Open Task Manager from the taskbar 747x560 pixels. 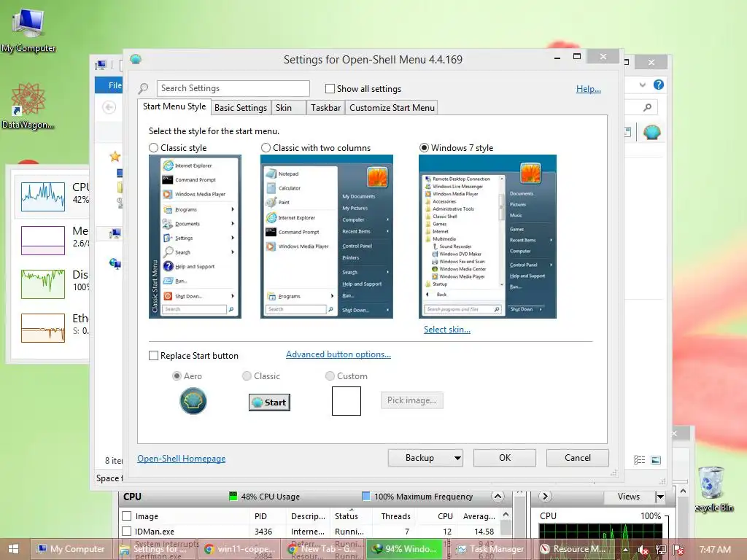491,549
